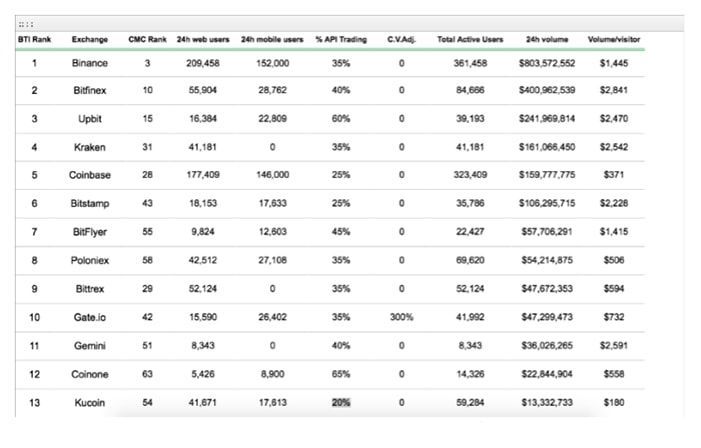Select the Gemini exchange name
Viewport: 701px width, 448px height.
90,346
